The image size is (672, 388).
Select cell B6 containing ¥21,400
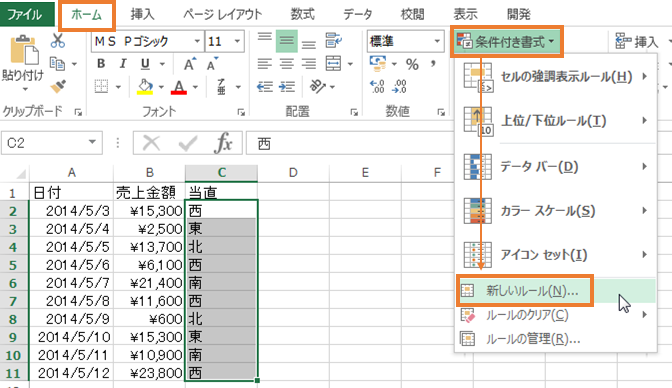(149, 283)
